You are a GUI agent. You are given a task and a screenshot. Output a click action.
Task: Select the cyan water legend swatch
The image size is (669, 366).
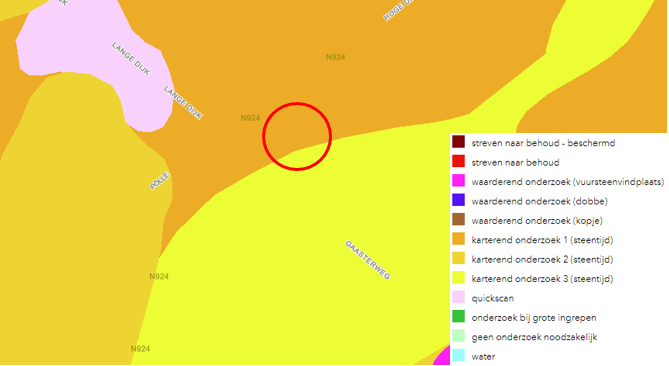point(459,355)
